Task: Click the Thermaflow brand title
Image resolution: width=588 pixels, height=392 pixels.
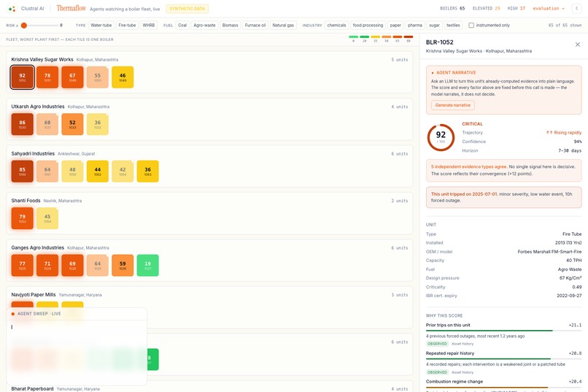Action: pos(71,8)
